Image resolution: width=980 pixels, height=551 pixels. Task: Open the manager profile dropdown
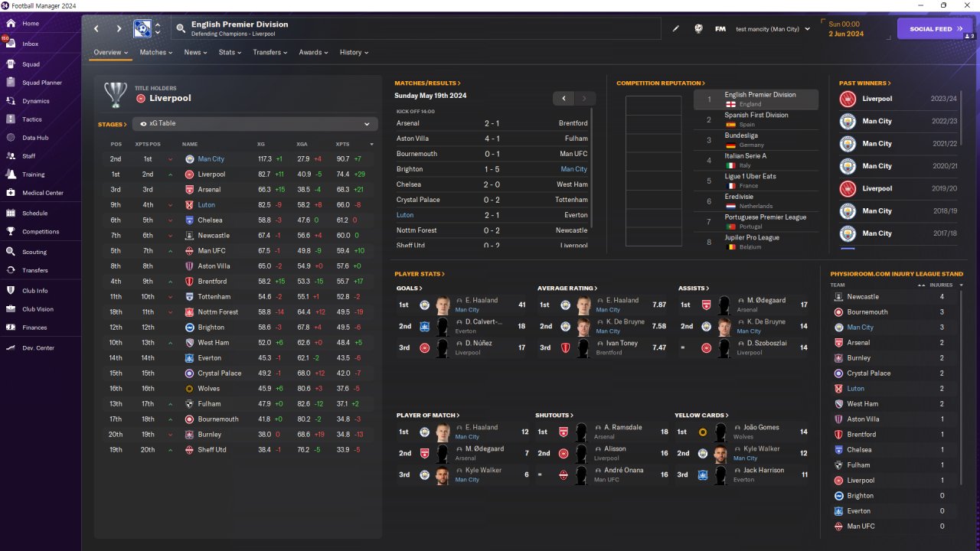coord(773,29)
